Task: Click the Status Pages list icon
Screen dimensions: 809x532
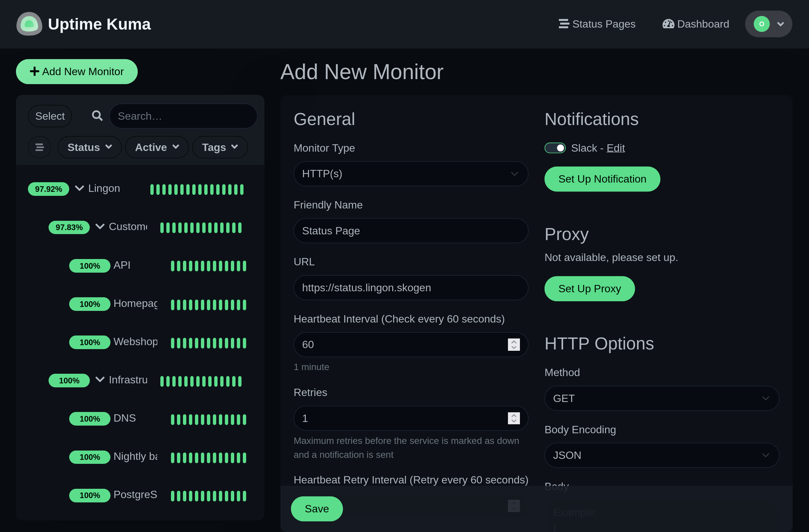Action: 564,24
